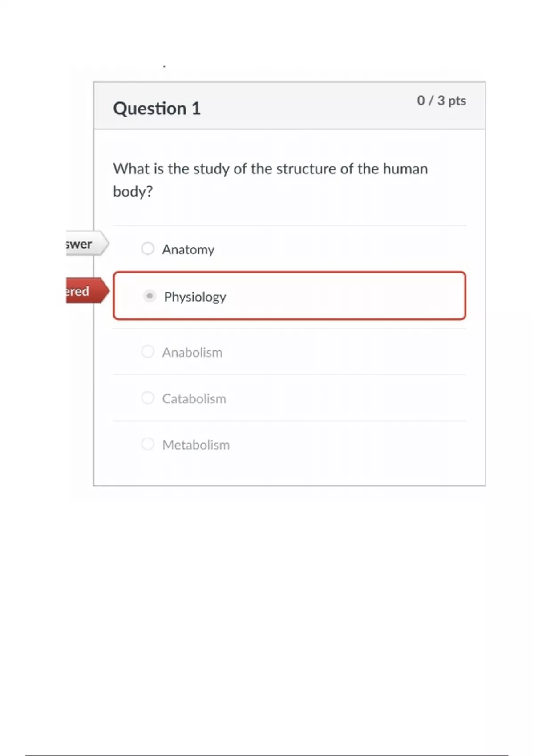Image resolution: width=534 pixels, height=756 pixels.
Task: Select the Anatomy radio button
Action: [x=148, y=249]
